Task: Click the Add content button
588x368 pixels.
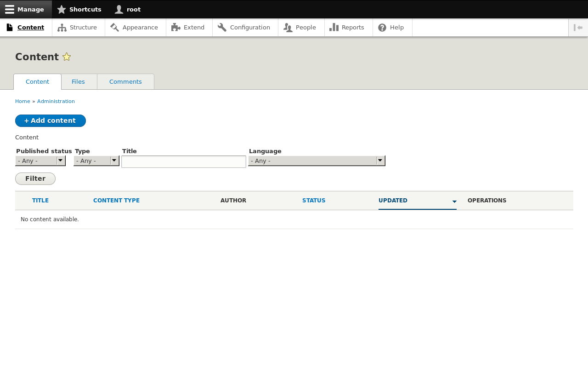Action: click(x=50, y=121)
